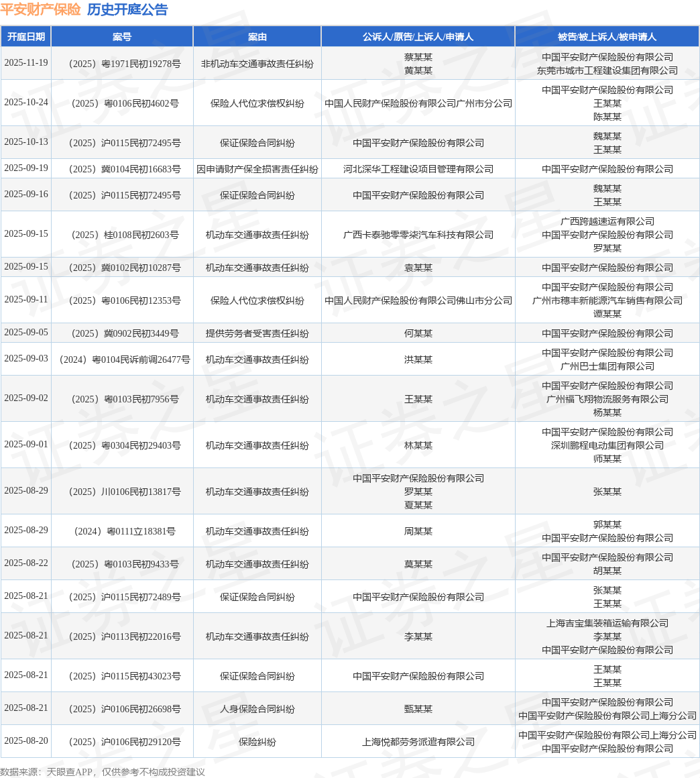Click date 2025-10-24
This screenshot has height=778, width=700.
point(26,103)
